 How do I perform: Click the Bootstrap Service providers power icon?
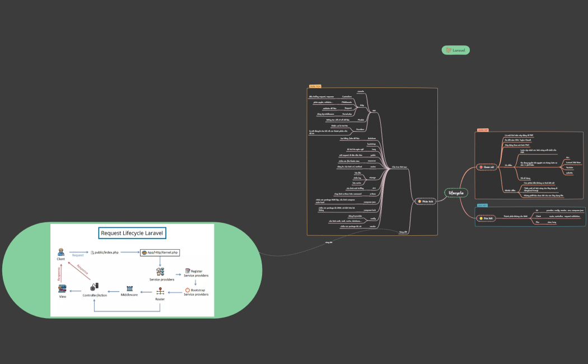(188, 290)
